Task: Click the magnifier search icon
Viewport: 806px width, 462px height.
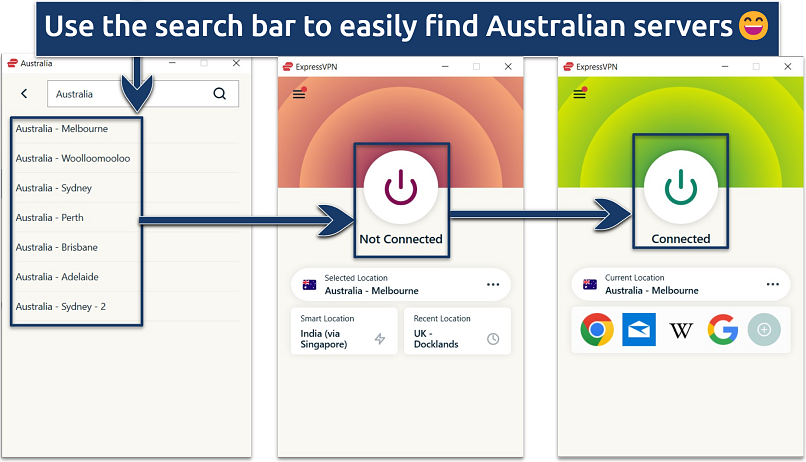Action: pyautogui.click(x=219, y=94)
